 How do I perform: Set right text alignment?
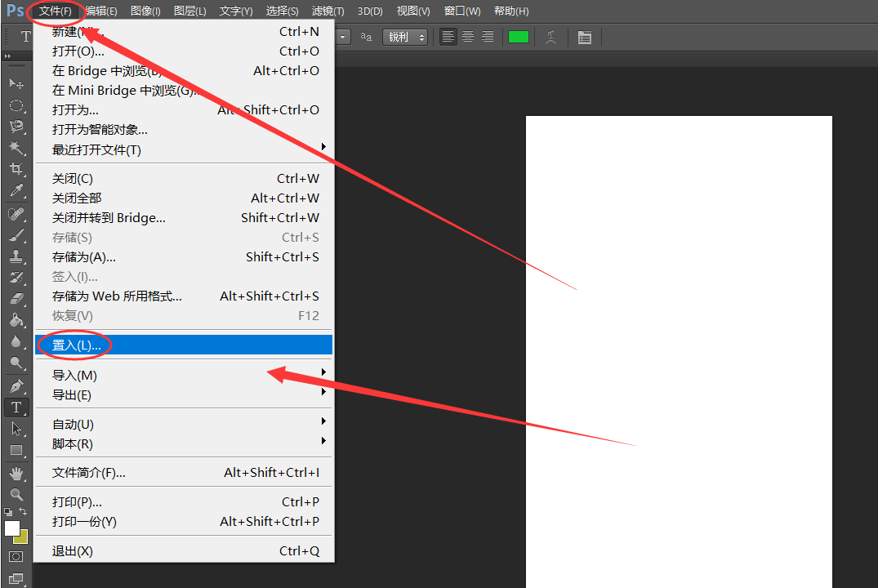488,37
